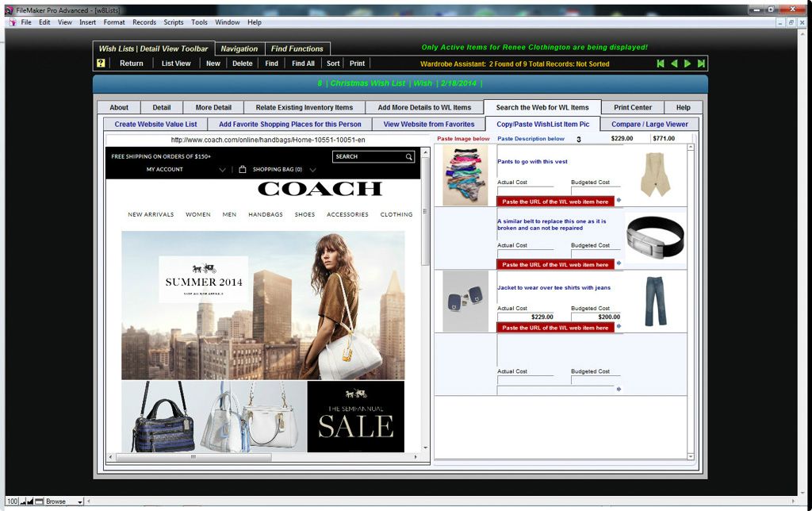The height and width of the screenshot is (511, 812).
Task: Click the FileMaker document icon left of File menu
Action: coord(13,22)
